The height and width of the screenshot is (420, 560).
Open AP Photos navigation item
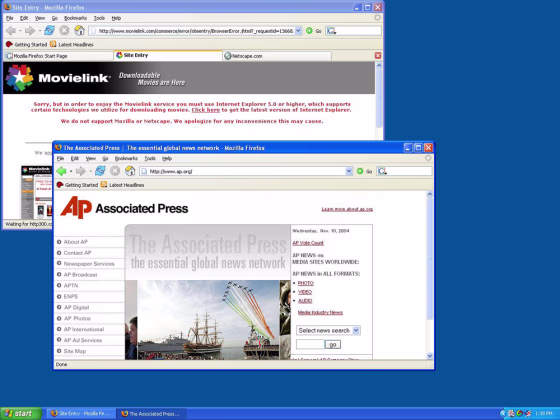coord(77,318)
